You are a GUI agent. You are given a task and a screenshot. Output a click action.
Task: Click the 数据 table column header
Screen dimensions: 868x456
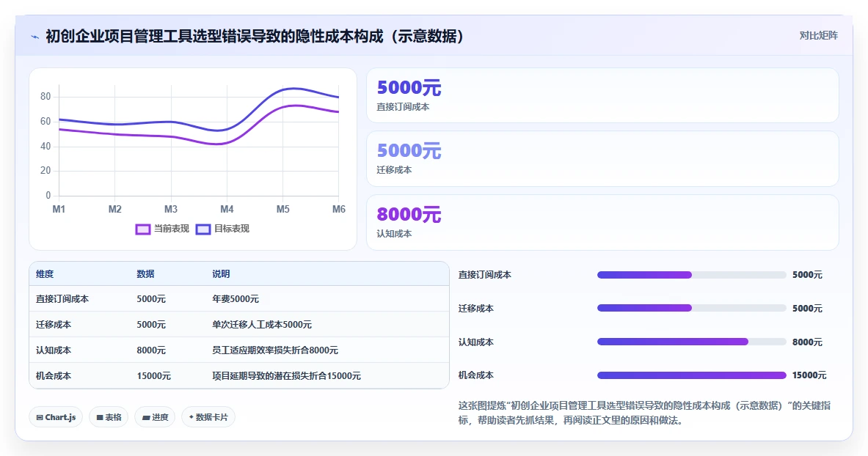(145, 274)
